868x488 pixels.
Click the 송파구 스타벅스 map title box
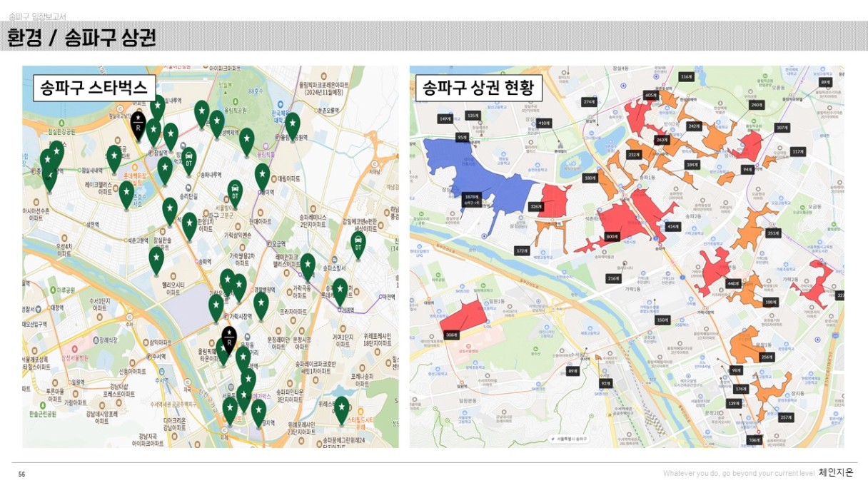(94, 88)
